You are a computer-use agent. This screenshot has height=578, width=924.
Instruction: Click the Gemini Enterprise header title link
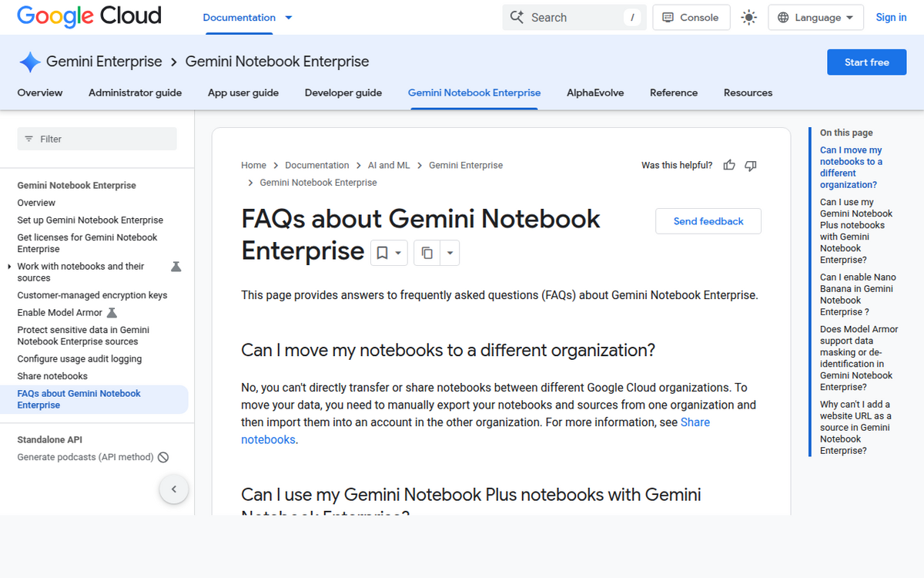(104, 62)
